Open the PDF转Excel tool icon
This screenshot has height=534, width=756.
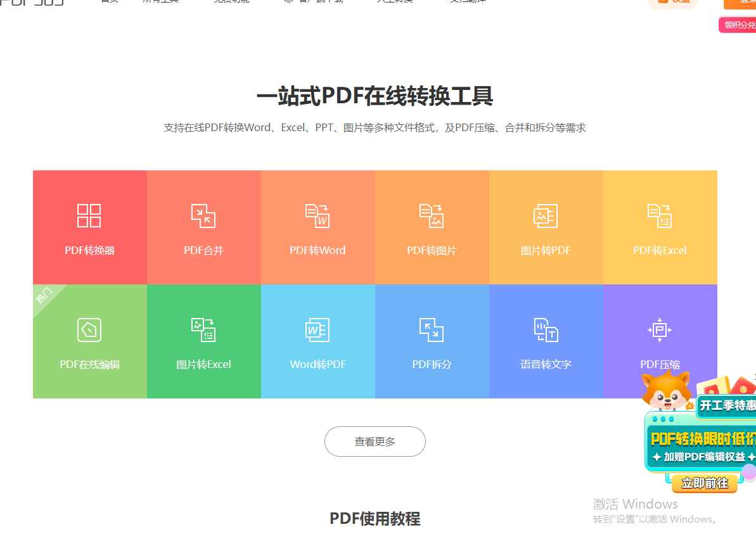coord(660,215)
